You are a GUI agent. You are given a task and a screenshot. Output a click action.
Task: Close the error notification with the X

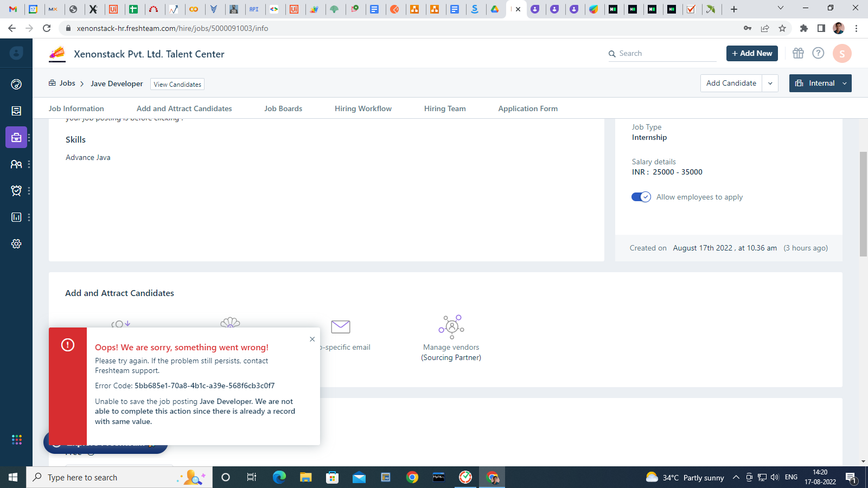(x=312, y=339)
